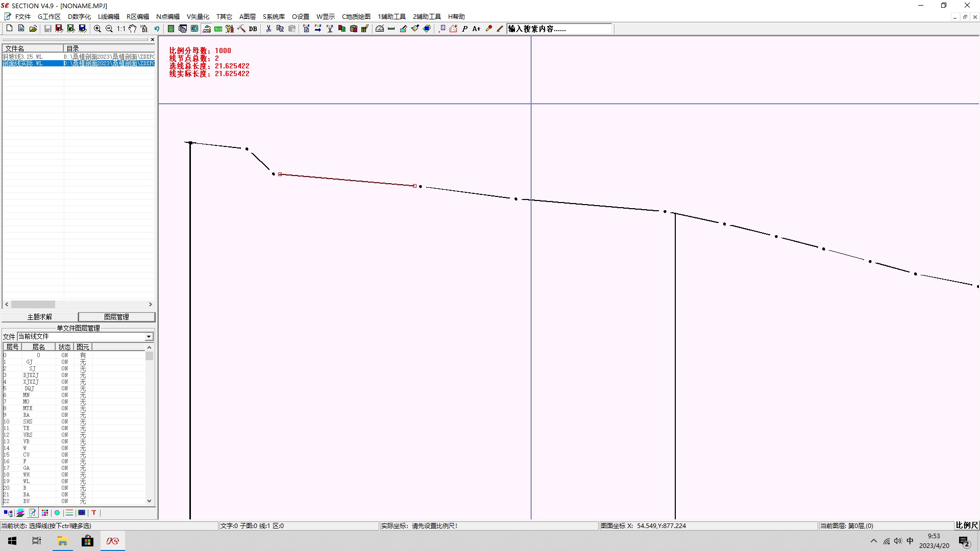This screenshot has width=980, height=551.
Task: Toggle ON status of layer WL
Action: pos(65,481)
